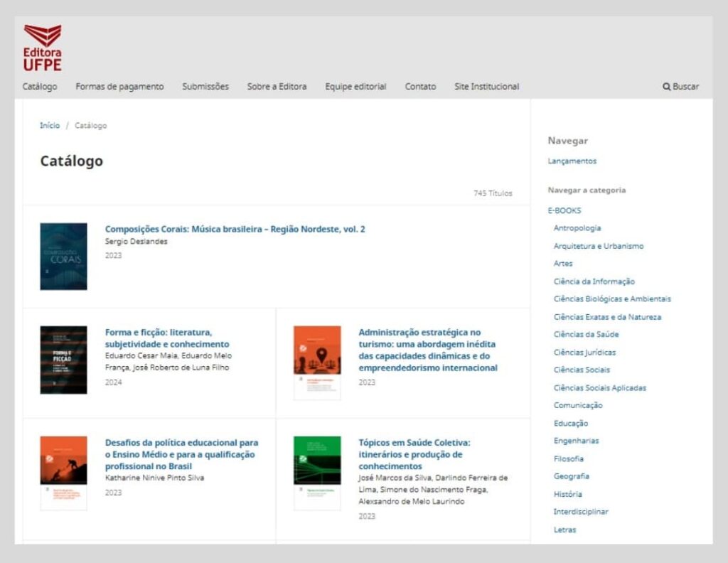Image resolution: width=728 pixels, height=563 pixels.
Task: Open the Catálogo menu item
Action: click(41, 86)
